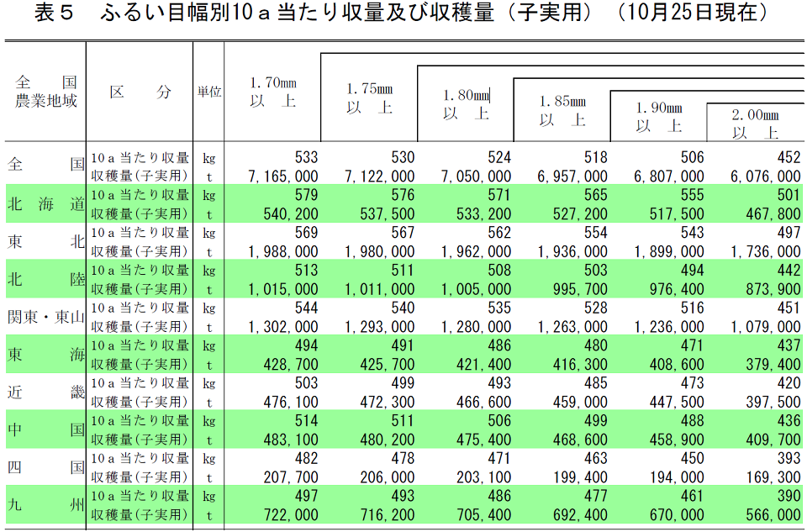The width and height of the screenshot is (807, 532).
Task: Select the region label 四国
Action: [45, 467]
